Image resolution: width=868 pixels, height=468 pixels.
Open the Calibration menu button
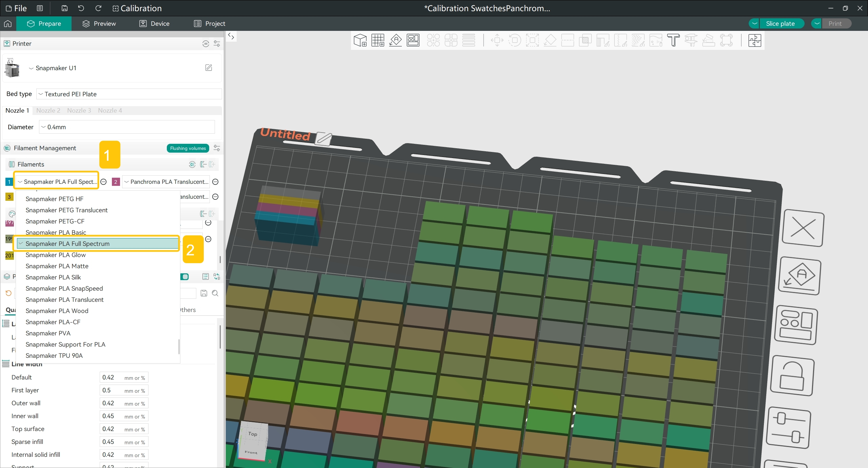point(137,8)
